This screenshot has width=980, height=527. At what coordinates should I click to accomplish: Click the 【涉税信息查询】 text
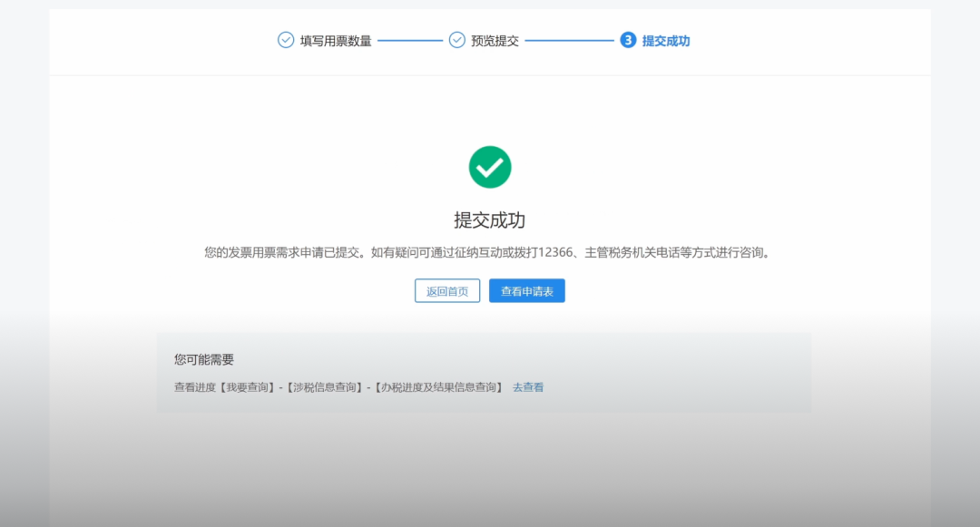[324, 387]
